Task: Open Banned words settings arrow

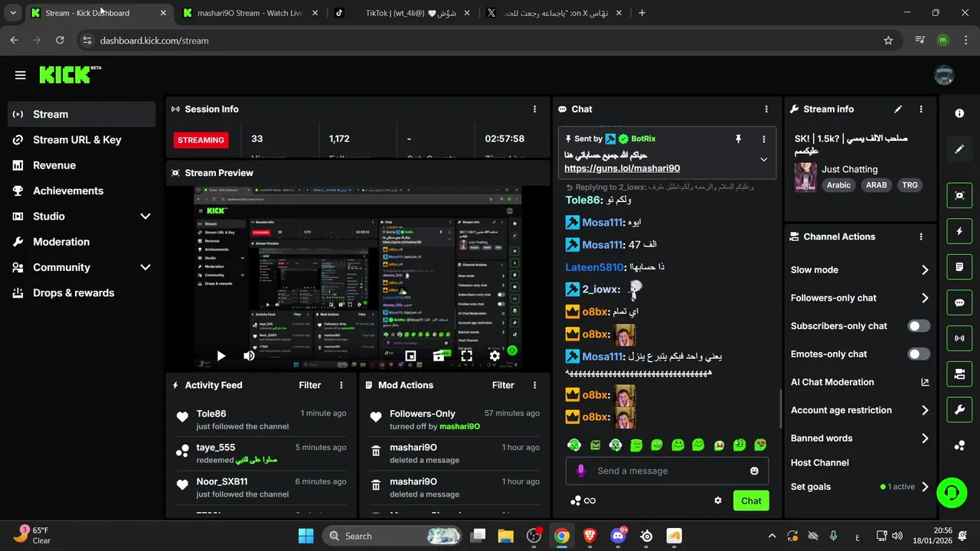Action: point(925,439)
